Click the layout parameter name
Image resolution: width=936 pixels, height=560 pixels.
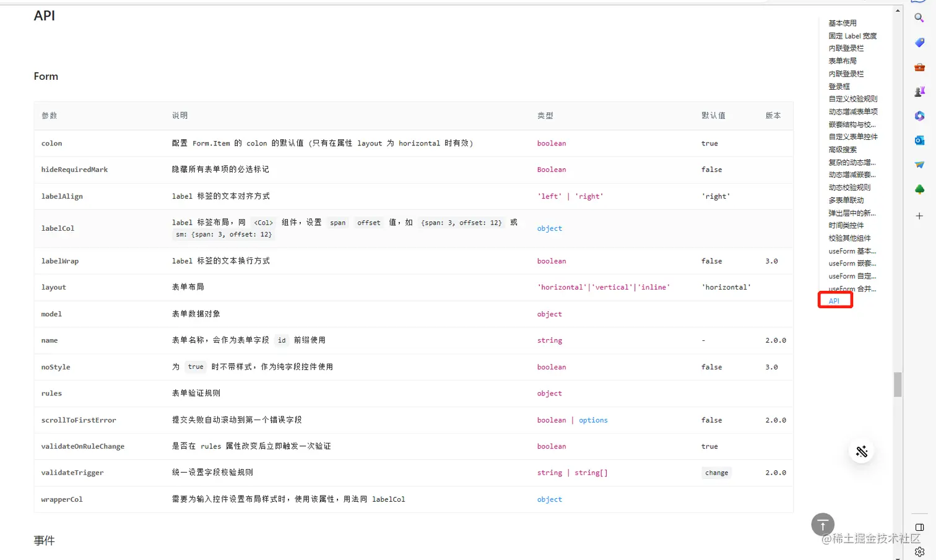(x=53, y=288)
